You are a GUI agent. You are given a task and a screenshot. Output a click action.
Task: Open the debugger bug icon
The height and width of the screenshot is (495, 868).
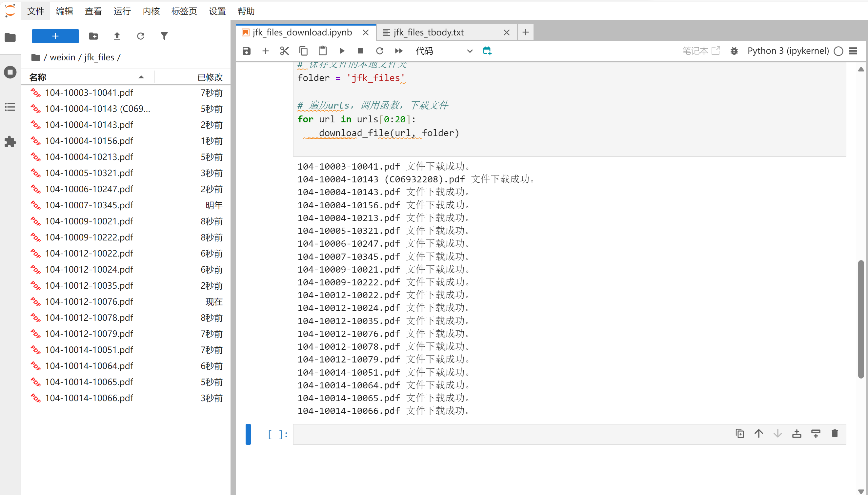click(x=734, y=51)
